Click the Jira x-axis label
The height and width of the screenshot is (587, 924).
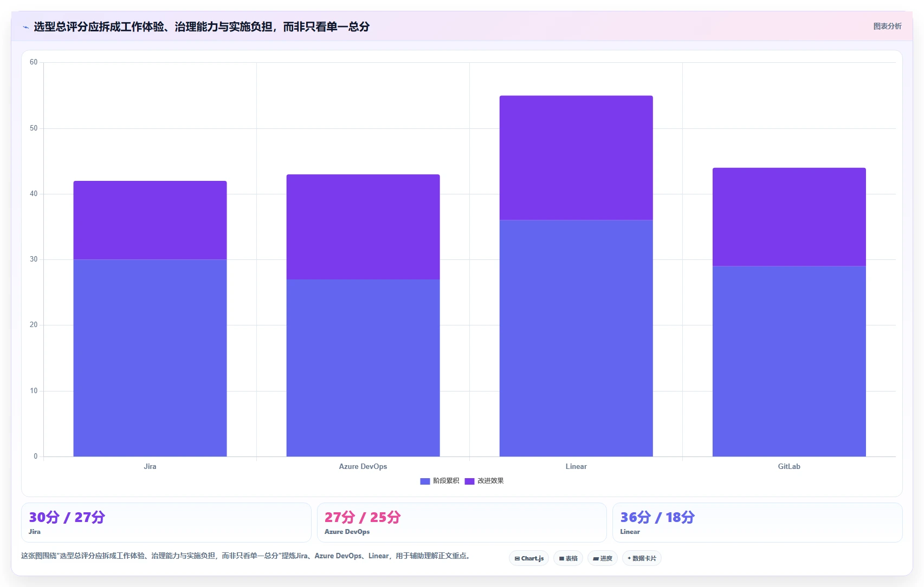150,466
